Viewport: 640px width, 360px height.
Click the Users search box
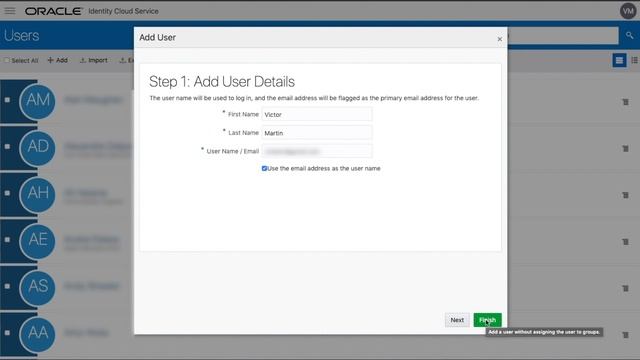coord(563,36)
